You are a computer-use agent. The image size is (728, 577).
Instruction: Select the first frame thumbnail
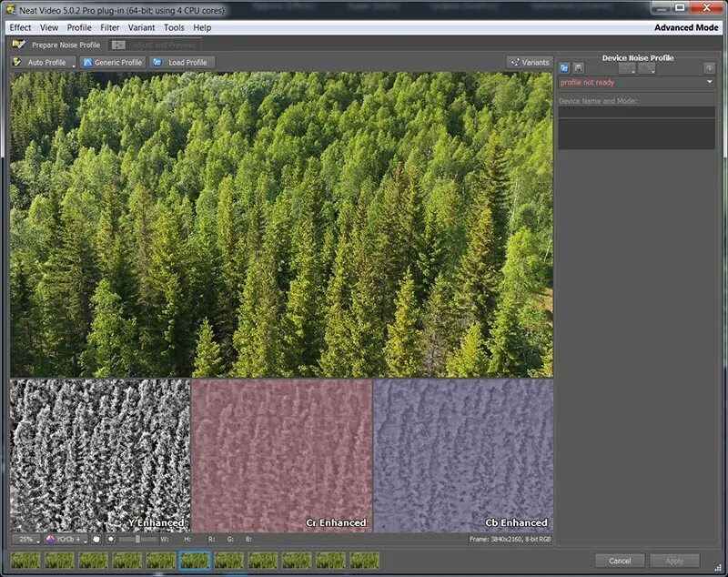25,561
